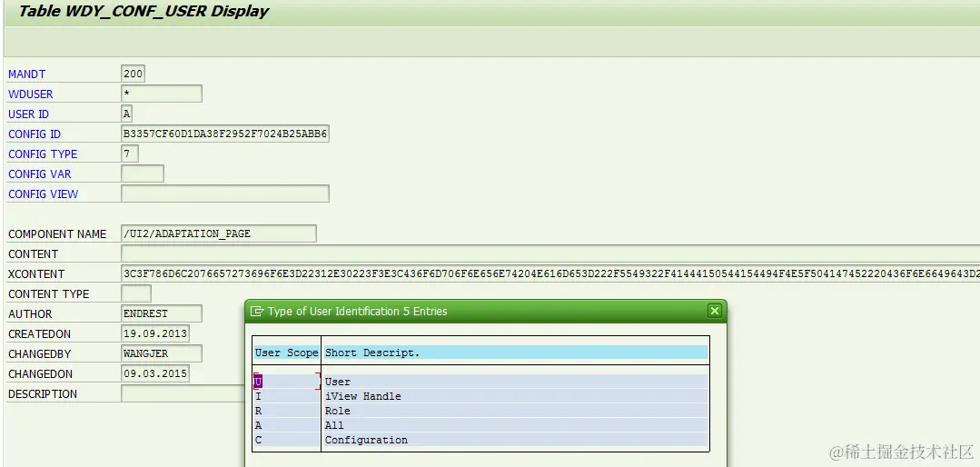This screenshot has height=467, width=980.
Task: Click the CONFIG ID value field
Action: (x=225, y=134)
